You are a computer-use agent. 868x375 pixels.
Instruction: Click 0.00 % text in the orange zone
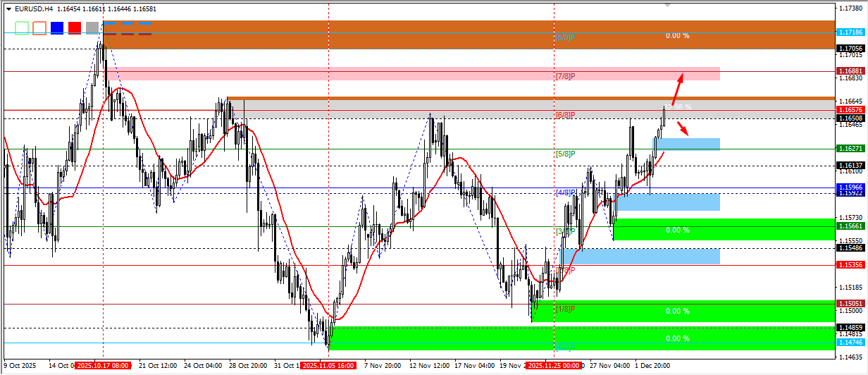click(677, 35)
